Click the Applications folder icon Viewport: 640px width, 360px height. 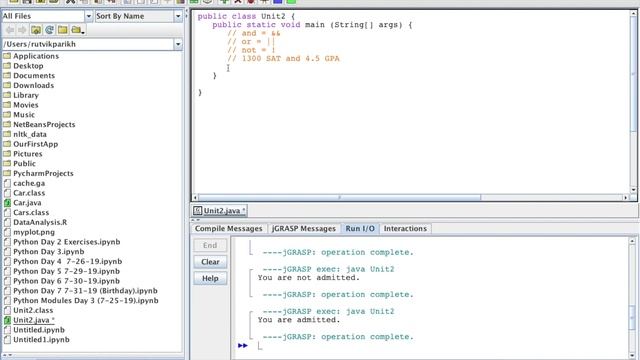pyautogui.click(x=7, y=56)
